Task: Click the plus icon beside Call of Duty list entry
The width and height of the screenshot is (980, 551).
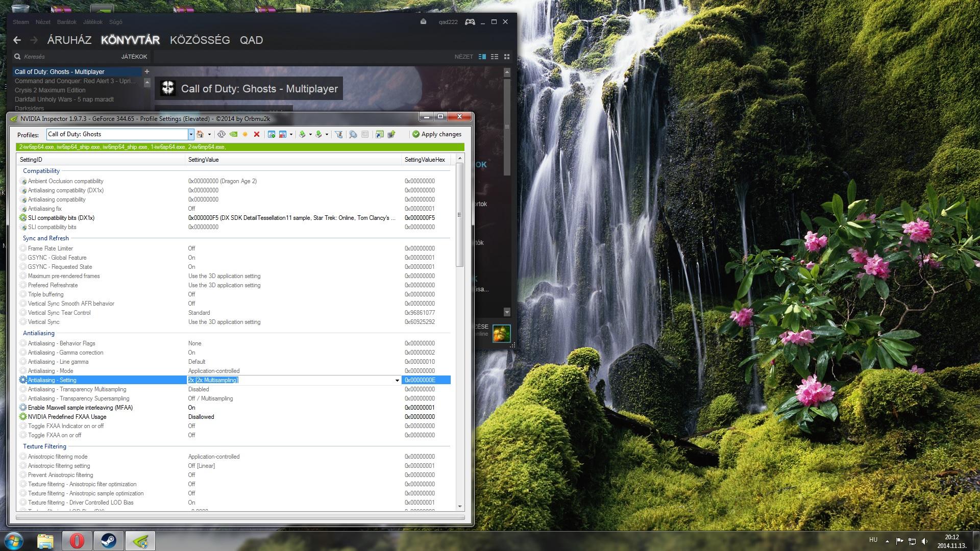Action: click(x=147, y=72)
